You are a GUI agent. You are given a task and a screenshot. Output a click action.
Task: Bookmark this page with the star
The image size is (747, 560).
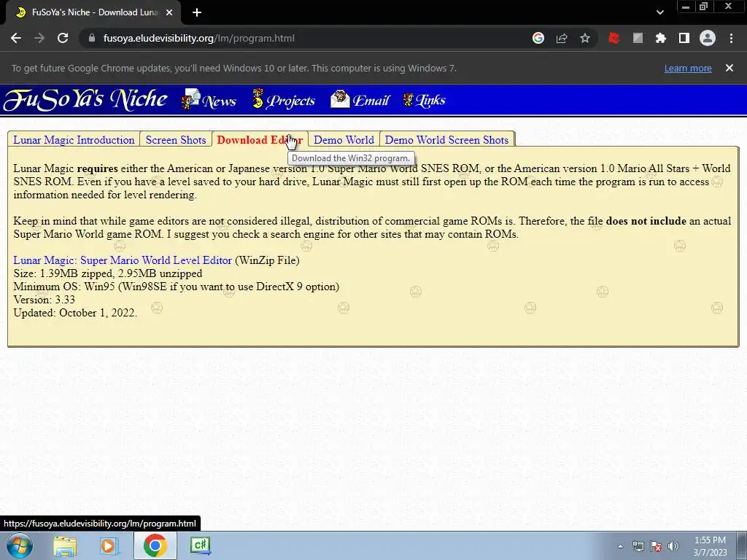point(585,38)
